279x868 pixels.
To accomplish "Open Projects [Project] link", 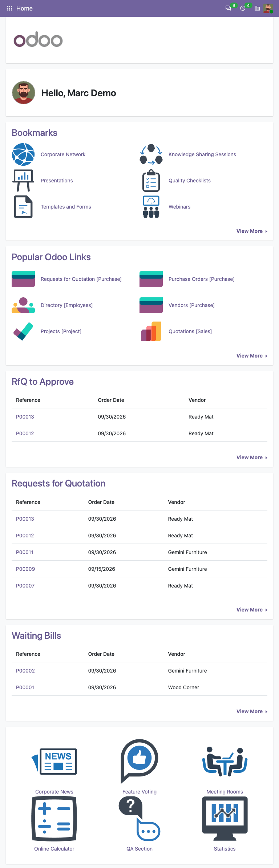I will point(61,331).
